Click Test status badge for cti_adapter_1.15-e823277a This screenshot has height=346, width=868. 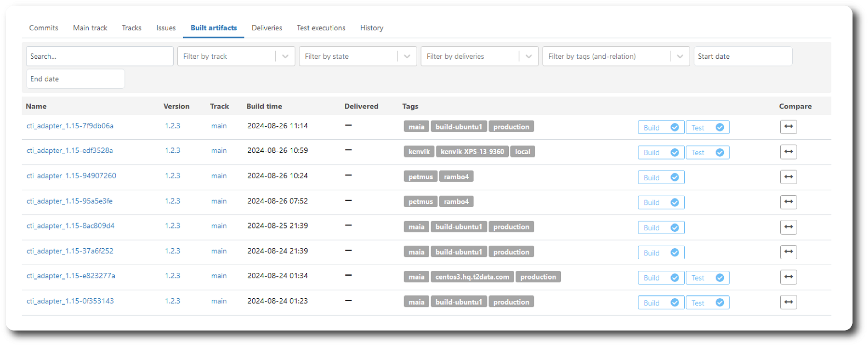point(707,278)
